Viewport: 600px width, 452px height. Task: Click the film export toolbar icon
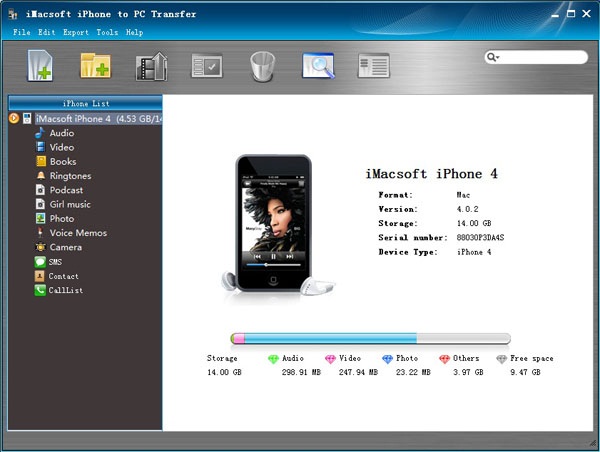point(151,66)
